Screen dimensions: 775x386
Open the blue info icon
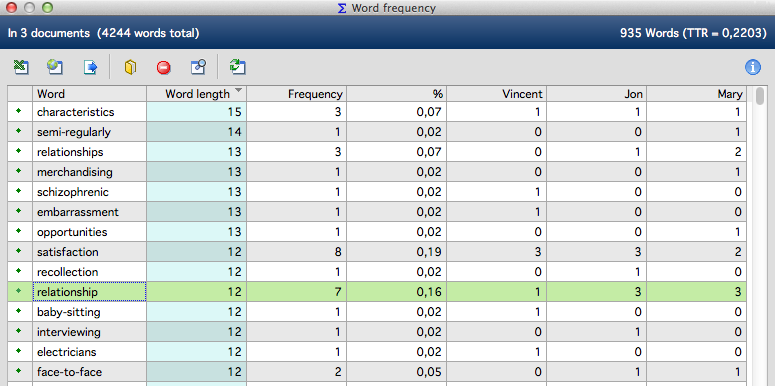coord(752,67)
